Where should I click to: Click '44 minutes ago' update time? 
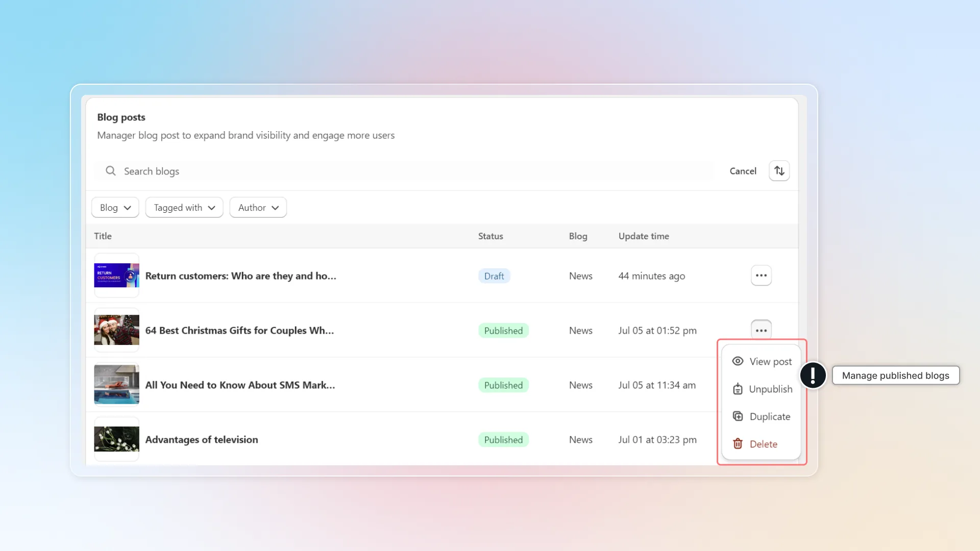[x=652, y=276]
